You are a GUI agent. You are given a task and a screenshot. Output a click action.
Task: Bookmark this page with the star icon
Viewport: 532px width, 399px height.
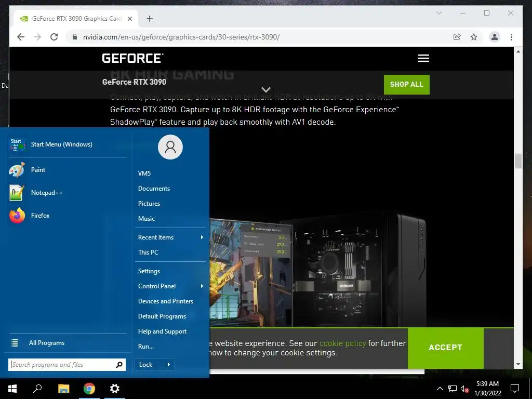474,37
